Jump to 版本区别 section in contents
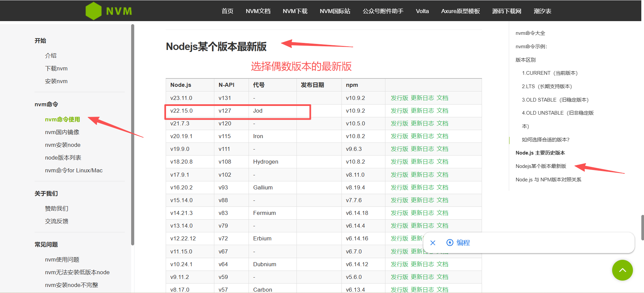The image size is (644, 293). pyautogui.click(x=526, y=60)
